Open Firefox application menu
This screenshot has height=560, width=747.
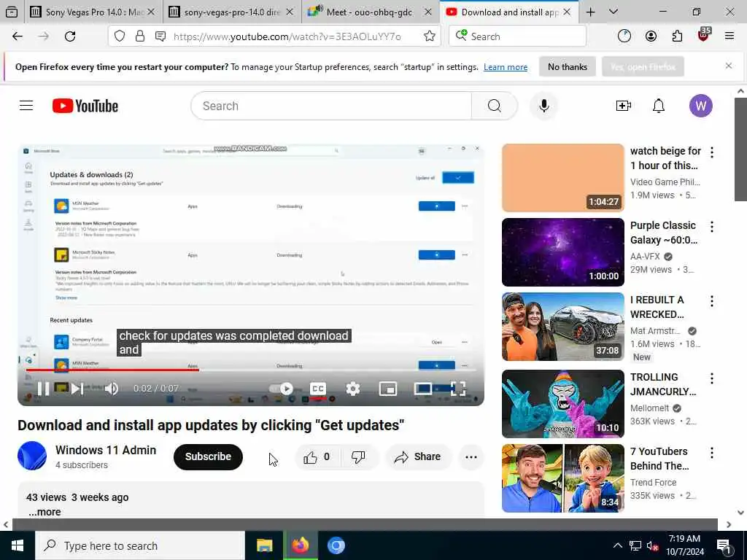click(x=729, y=36)
